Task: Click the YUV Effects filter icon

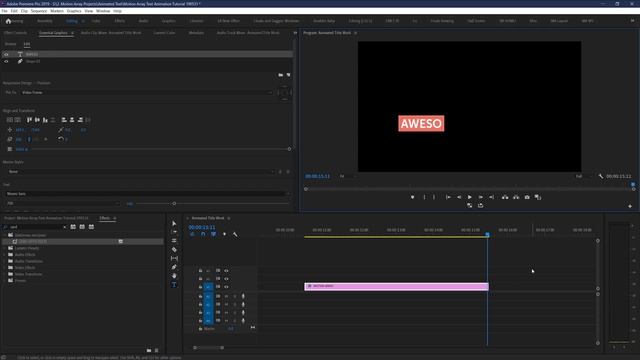Action: [91, 227]
